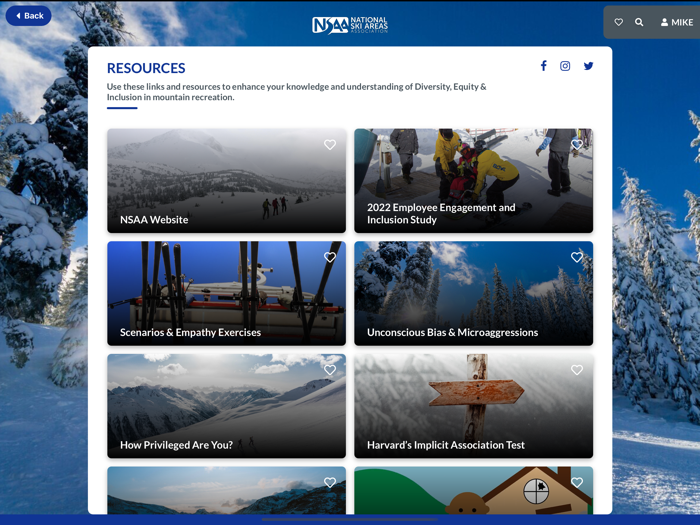The image size is (700, 525).
Task: Favorite Harvard's Implicit Association Test card
Action: point(577,370)
